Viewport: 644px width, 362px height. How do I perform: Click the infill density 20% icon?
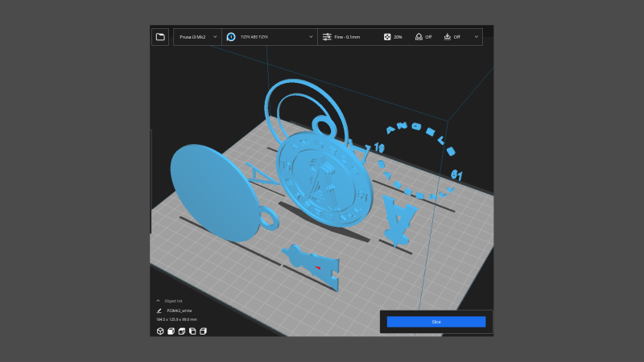[x=387, y=37]
